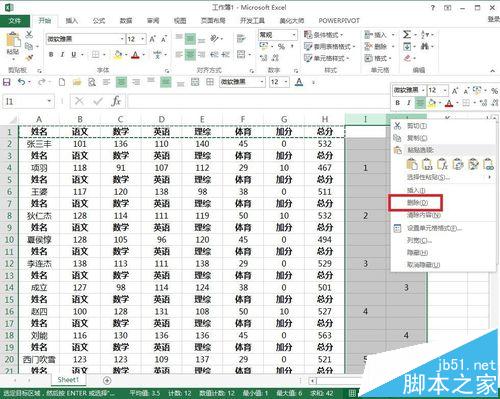Switch to the POWERPIVOT tab
Viewport: 500px width, 399px height.
pyautogui.click(x=339, y=21)
